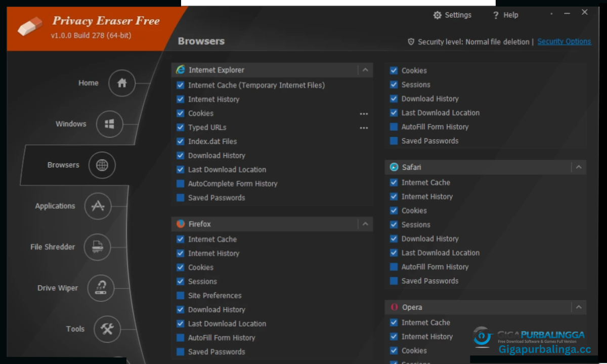
Task: Enable Firefox Site Preferences checkbox
Action: [x=181, y=296]
